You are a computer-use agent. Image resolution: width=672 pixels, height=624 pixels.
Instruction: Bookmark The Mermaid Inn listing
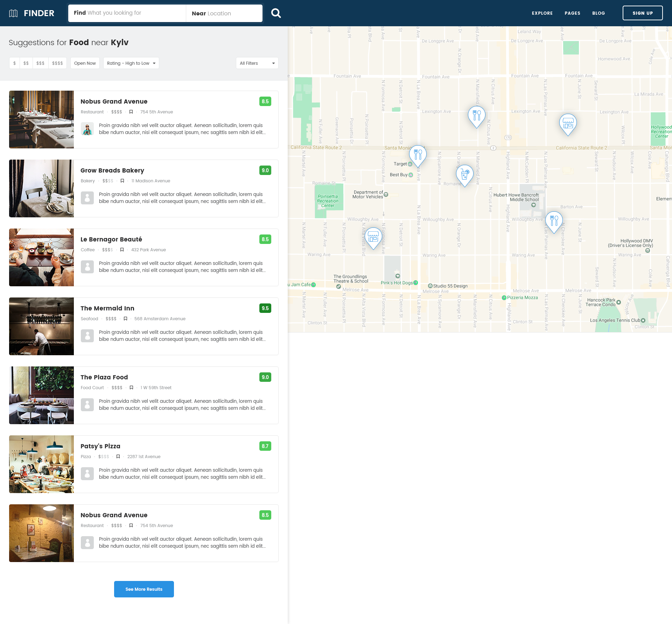point(125,319)
